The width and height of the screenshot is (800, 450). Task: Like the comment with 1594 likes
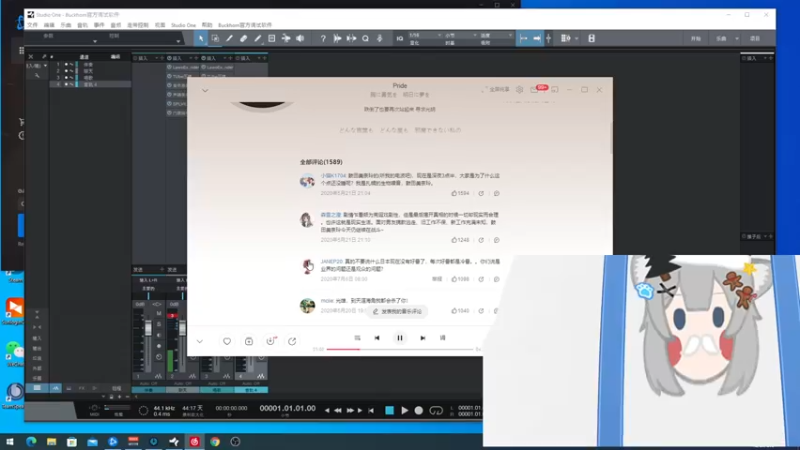(x=460, y=193)
